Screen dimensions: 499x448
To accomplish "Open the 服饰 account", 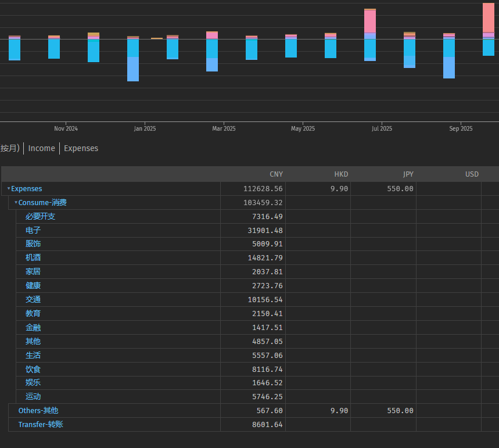I will pos(33,244).
